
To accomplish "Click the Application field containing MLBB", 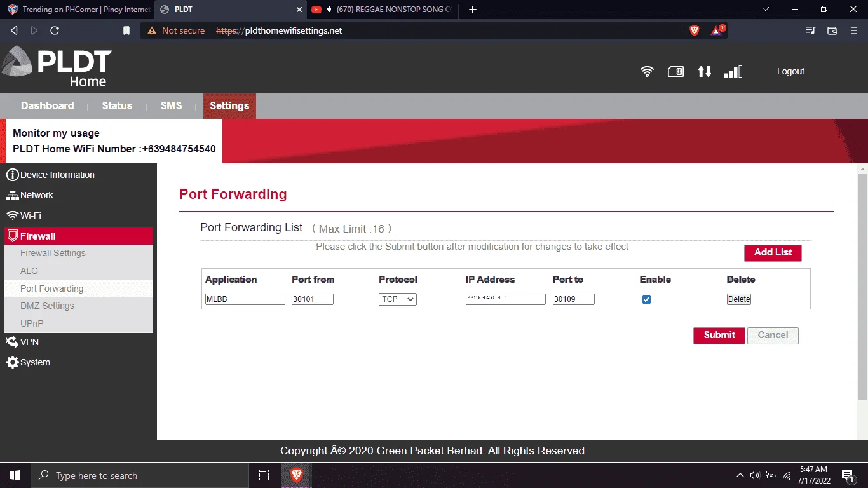I will 245,299.
